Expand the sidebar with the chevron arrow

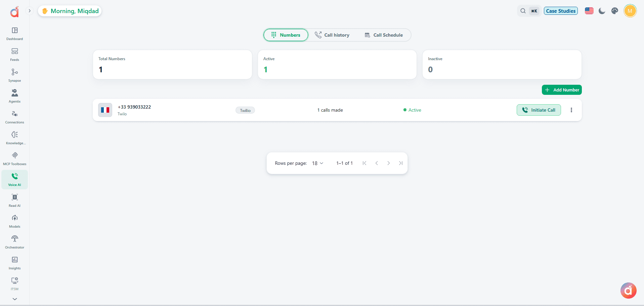pos(30,11)
